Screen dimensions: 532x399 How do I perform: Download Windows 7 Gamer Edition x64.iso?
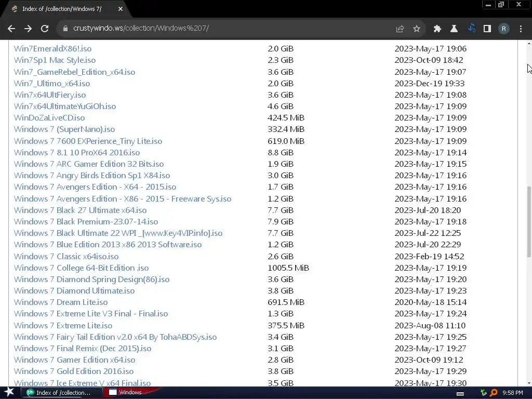75,360
